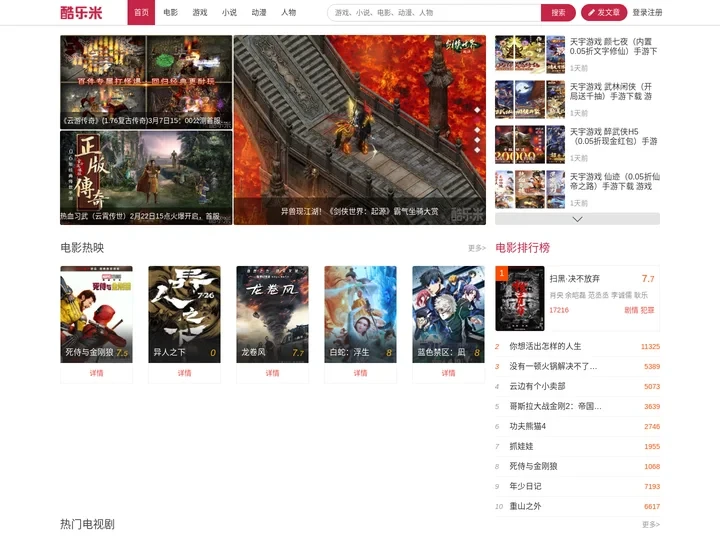720x540 pixels.
Task: Open the 动漫 navigation tab
Action: 259,12
